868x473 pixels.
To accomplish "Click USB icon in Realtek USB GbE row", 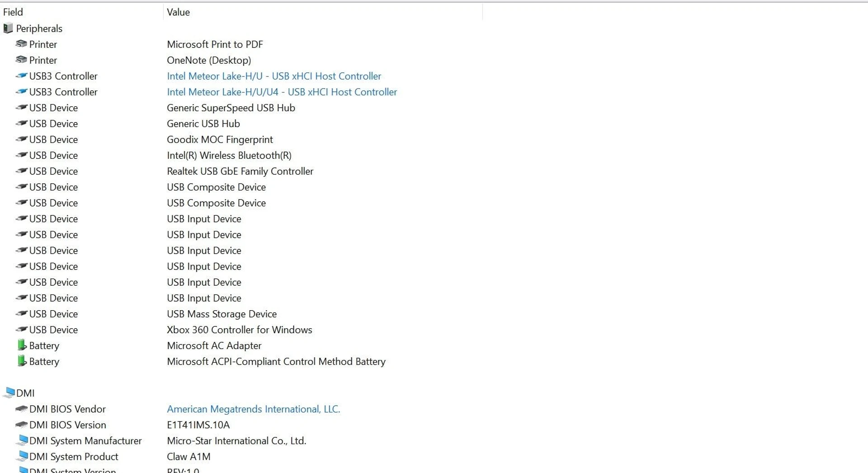I will pyautogui.click(x=21, y=171).
